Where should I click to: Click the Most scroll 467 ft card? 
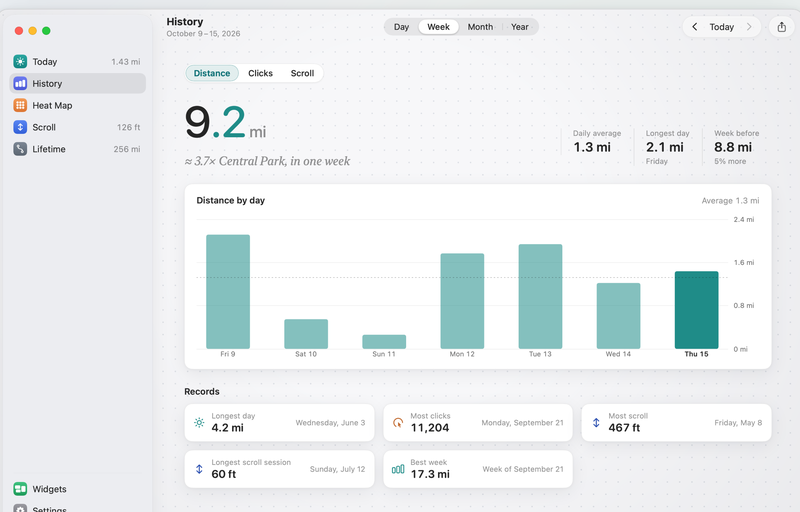(x=676, y=423)
